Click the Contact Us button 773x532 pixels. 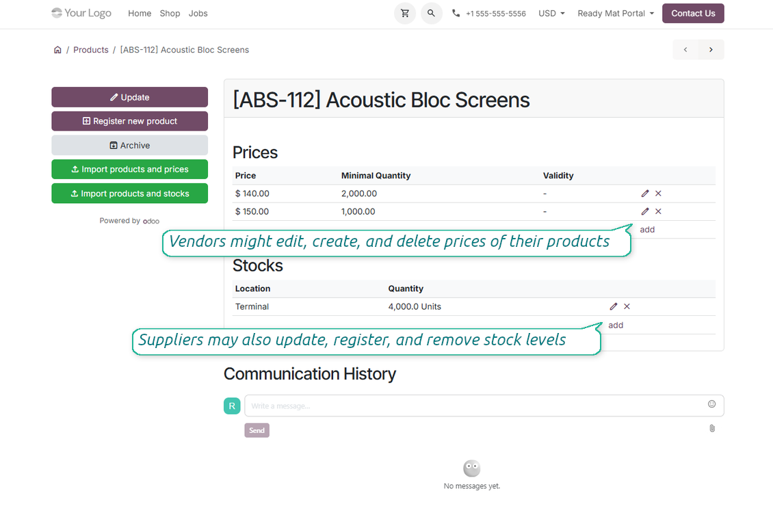pos(693,13)
